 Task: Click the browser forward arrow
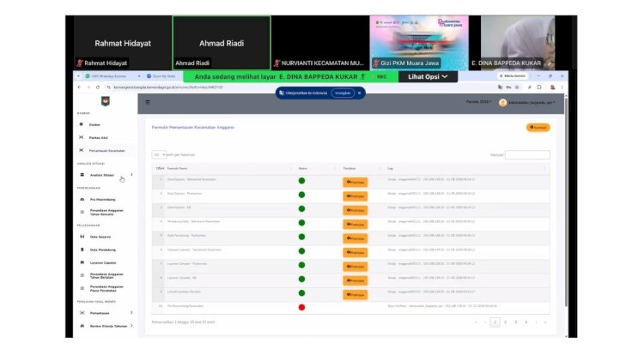[x=88, y=87]
